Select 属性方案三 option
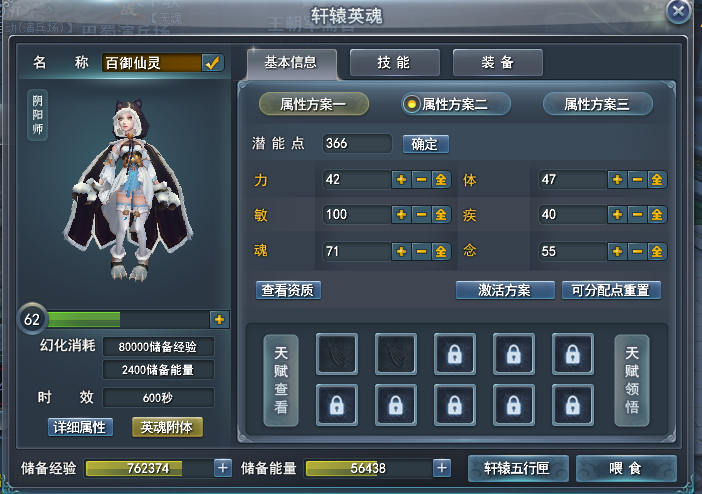This screenshot has width=702, height=494. [598, 104]
